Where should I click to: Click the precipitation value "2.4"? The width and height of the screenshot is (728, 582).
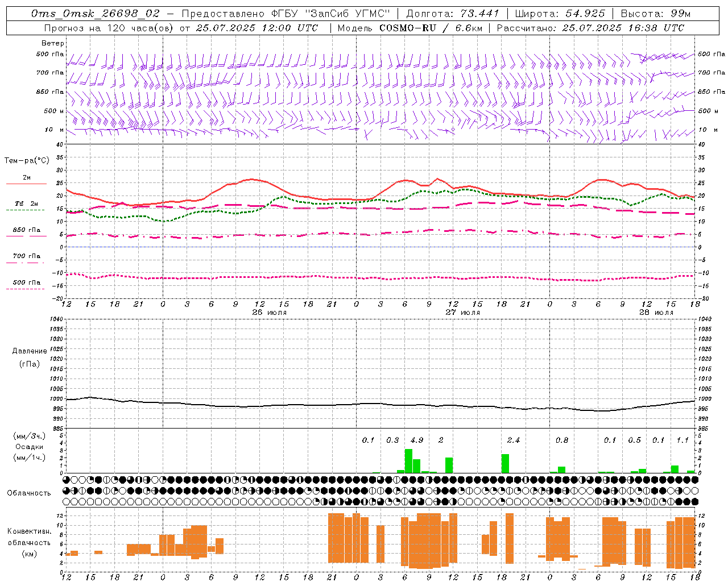click(x=514, y=440)
